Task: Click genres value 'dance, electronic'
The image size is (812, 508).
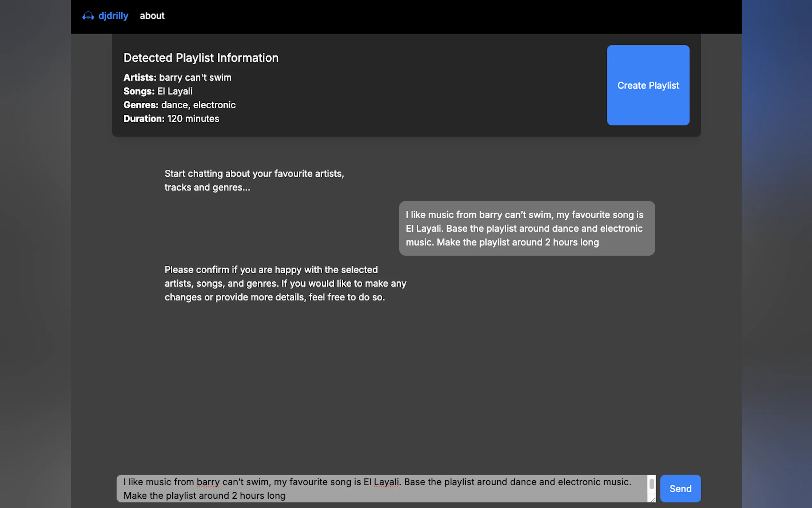Action: (x=198, y=105)
